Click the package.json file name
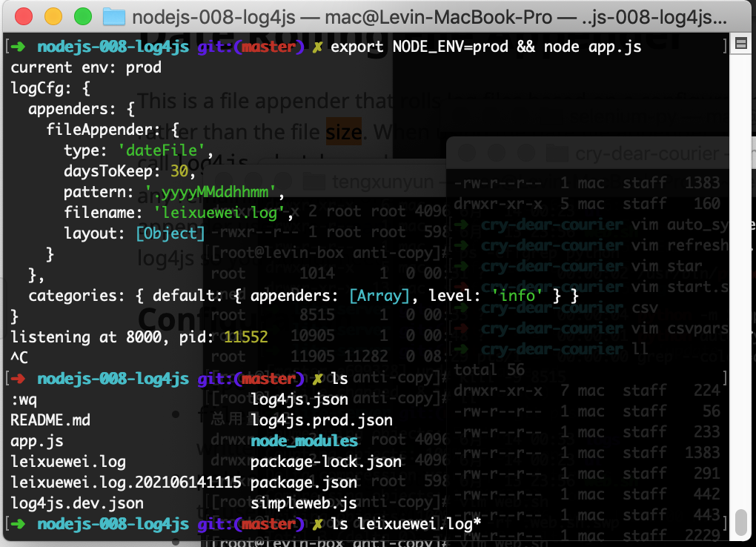 pyautogui.click(x=304, y=483)
